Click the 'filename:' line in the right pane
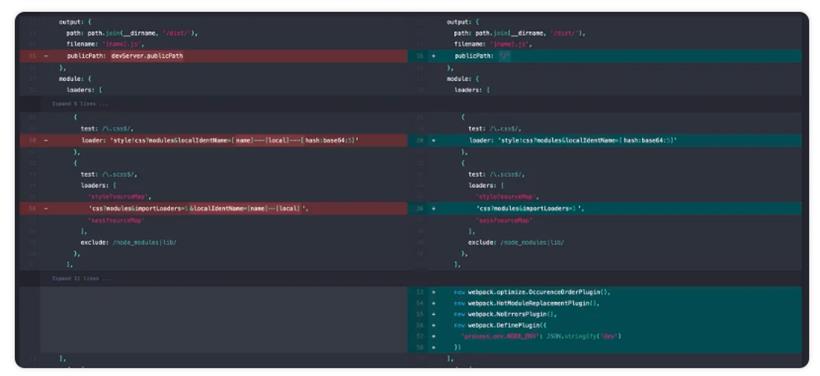The image size is (820, 376). click(x=492, y=44)
